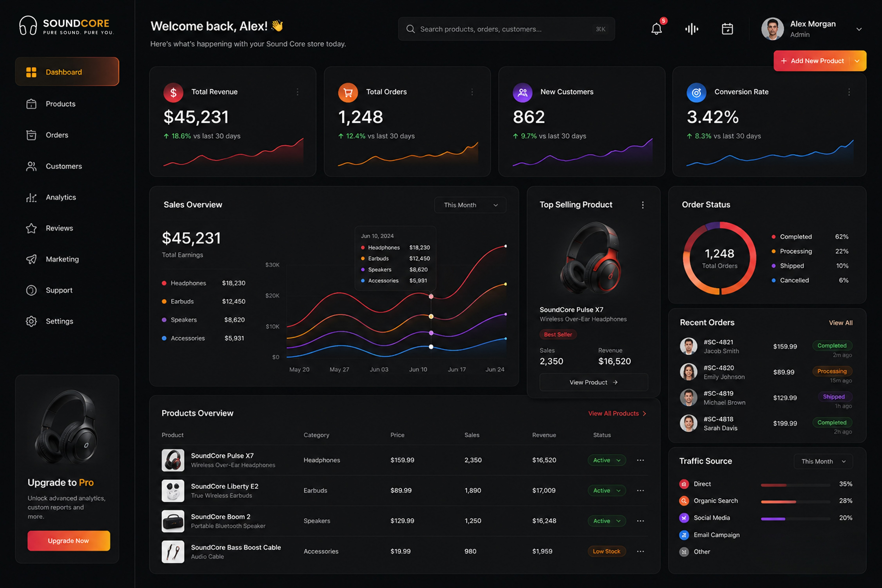Click the Email Campaign traffic icon

684,535
